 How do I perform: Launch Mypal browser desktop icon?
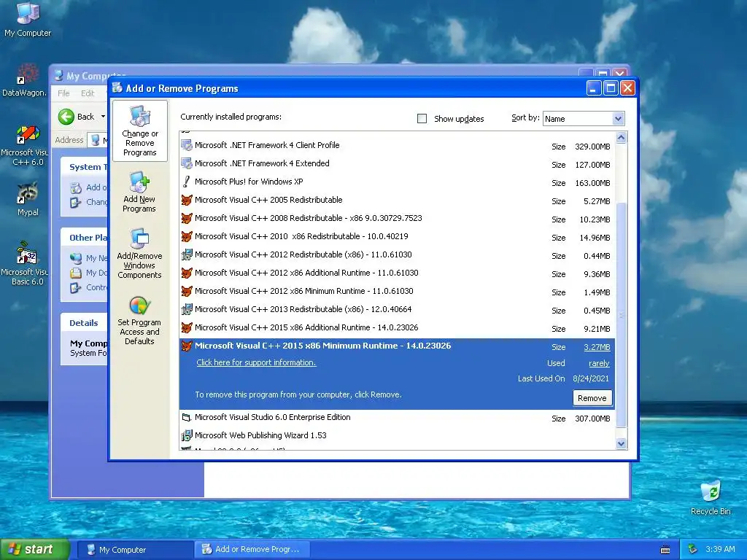(x=28, y=198)
